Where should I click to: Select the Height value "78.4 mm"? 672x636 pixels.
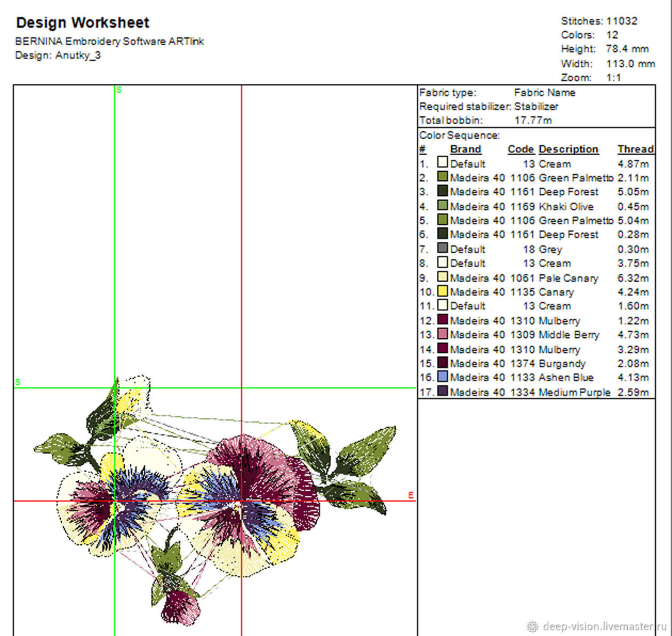[x=627, y=49]
